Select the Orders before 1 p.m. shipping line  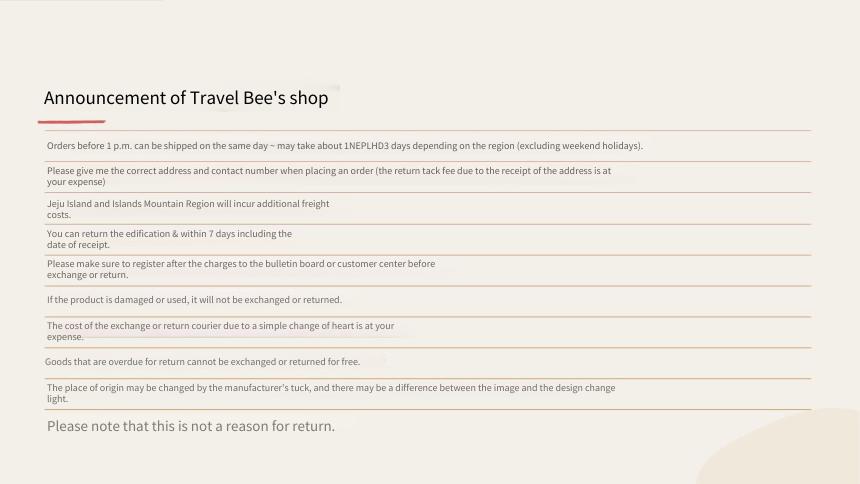point(344,146)
